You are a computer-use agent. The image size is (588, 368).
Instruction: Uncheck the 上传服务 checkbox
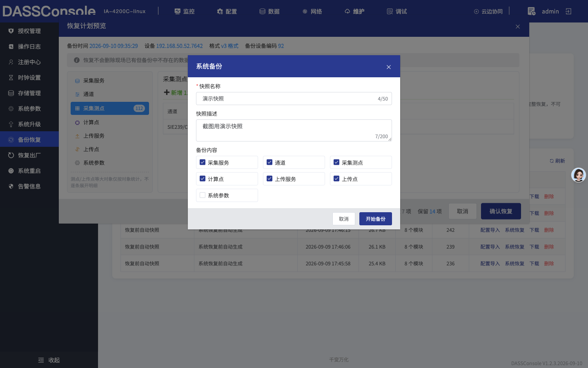(269, 179)
